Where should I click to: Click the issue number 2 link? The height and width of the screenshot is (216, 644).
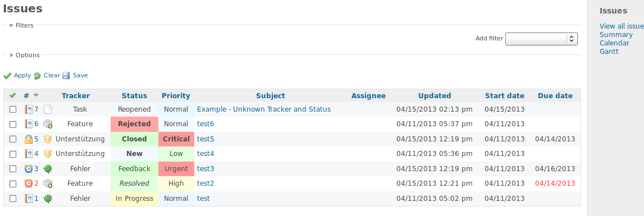point(36,183)
